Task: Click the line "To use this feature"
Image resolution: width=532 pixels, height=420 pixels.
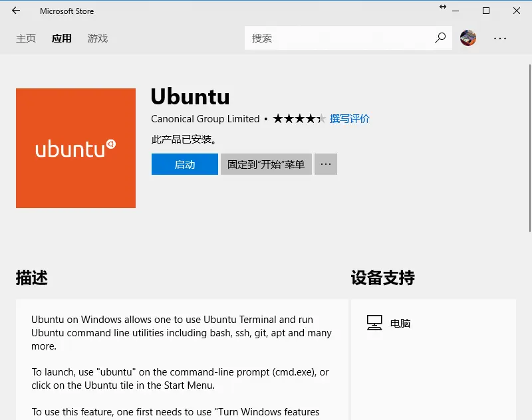Action: (x=176, y=412)
